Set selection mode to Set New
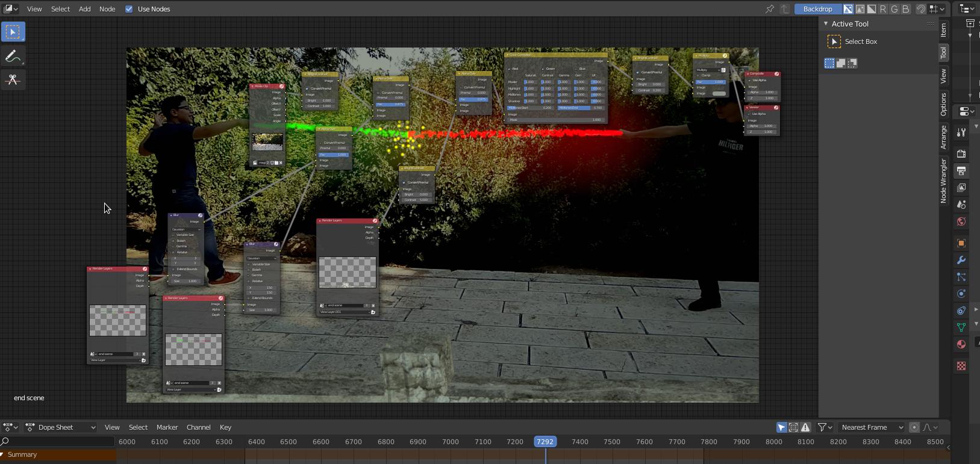The image size is (980, 464). coord(829,63)
